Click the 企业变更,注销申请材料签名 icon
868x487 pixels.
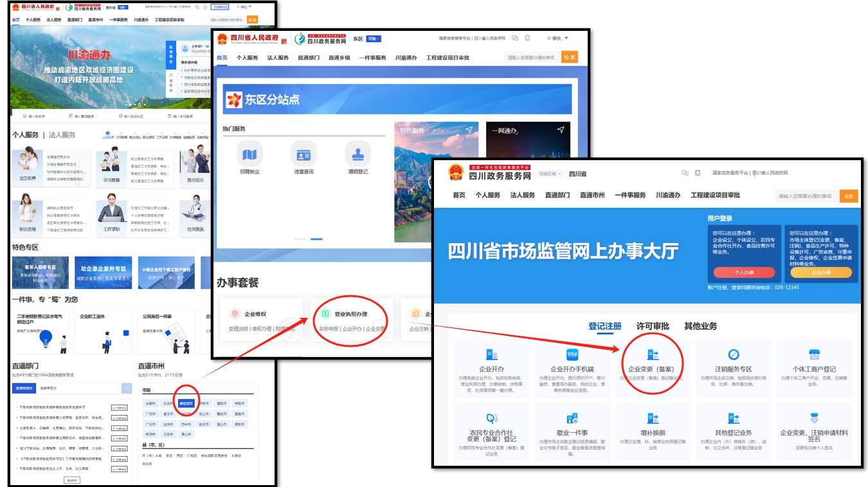pos(814,418)
